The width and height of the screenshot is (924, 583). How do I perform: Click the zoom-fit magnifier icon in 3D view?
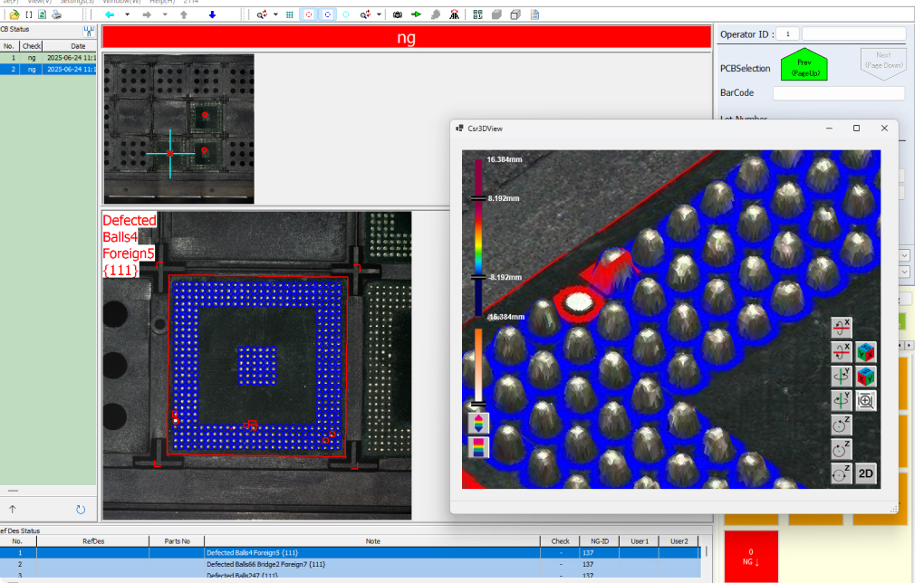(866, 401)
